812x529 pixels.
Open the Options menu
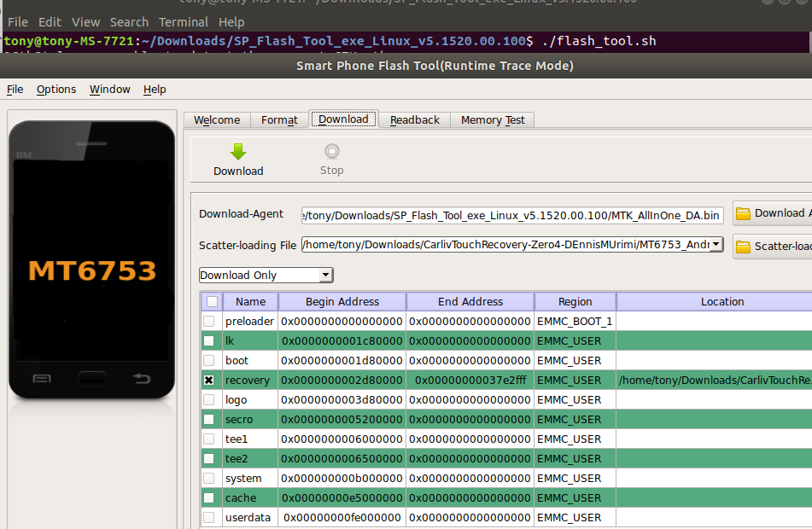click(x=55, y=89)
